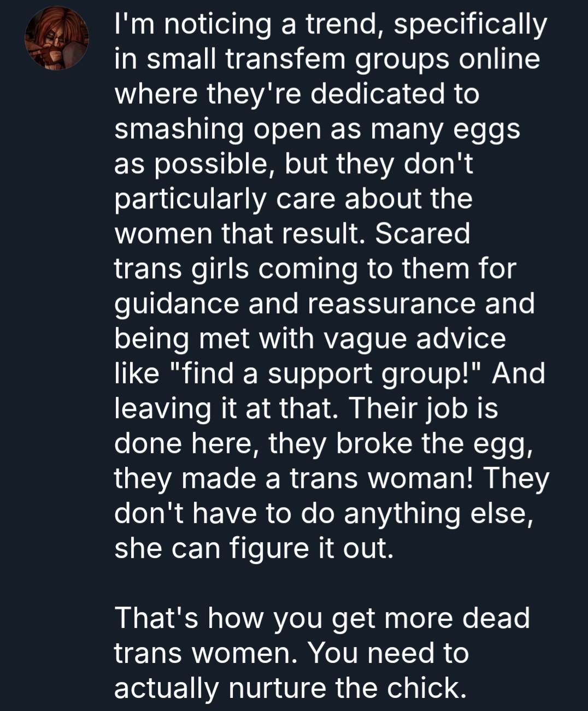Screen dimensions: 588x711
Task: Click the phrase "leaving it at that"
Action: (x=223, y=408)
